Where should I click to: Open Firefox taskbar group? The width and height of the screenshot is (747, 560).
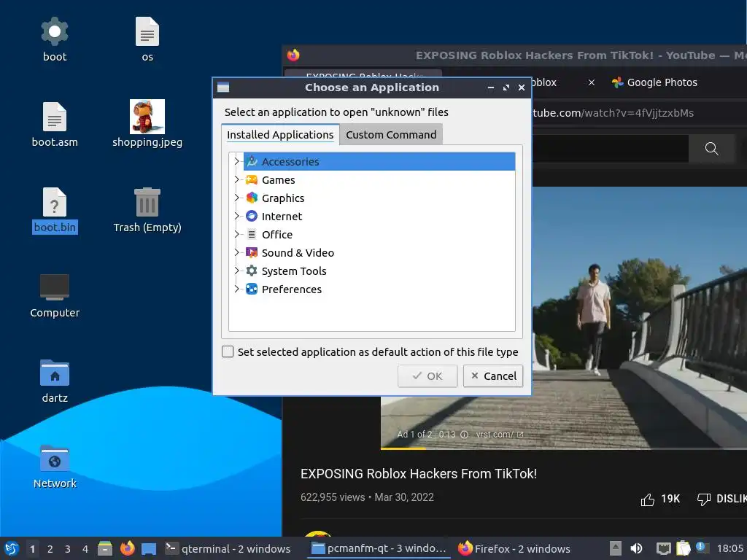(514, 548)
